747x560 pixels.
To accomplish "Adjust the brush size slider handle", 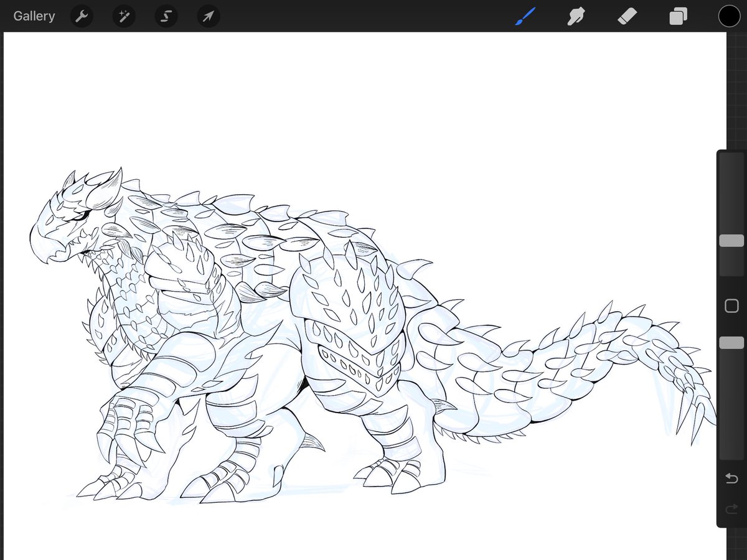I will pos(731,241).
